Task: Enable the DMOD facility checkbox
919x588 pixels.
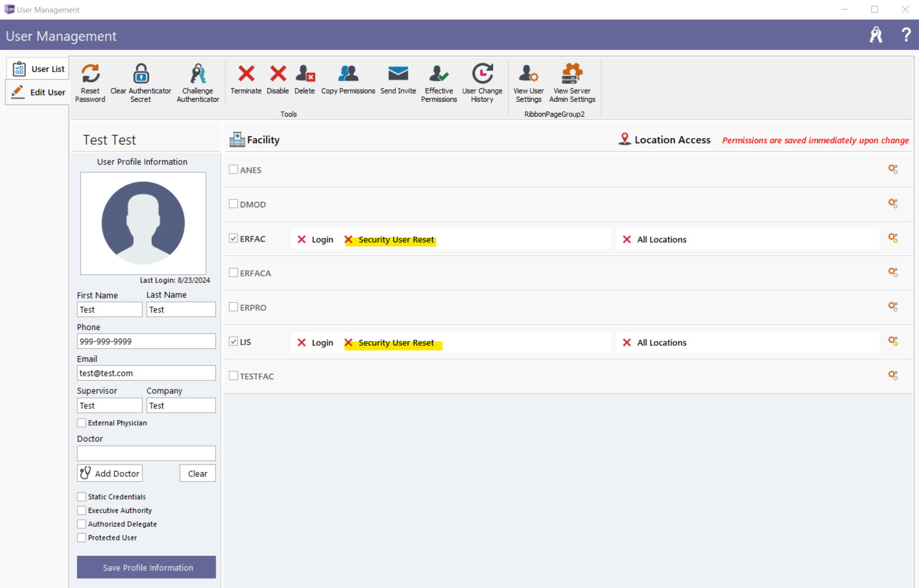Action: [233, 204]
